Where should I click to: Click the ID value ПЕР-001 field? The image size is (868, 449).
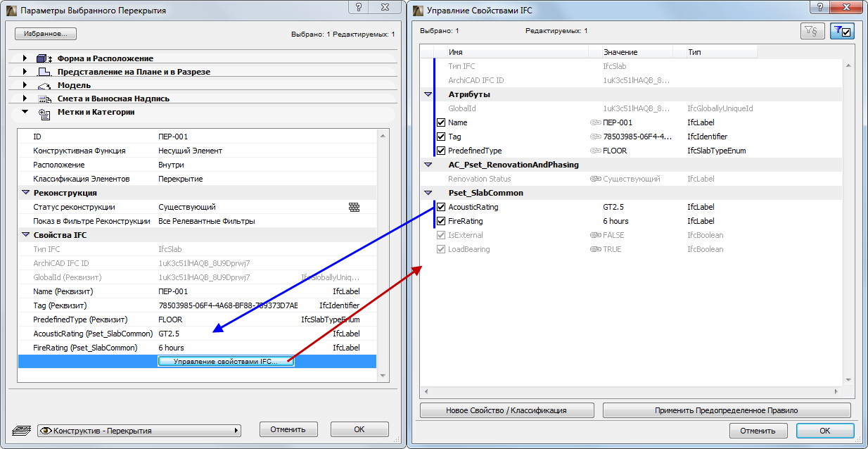click(173, 137)
